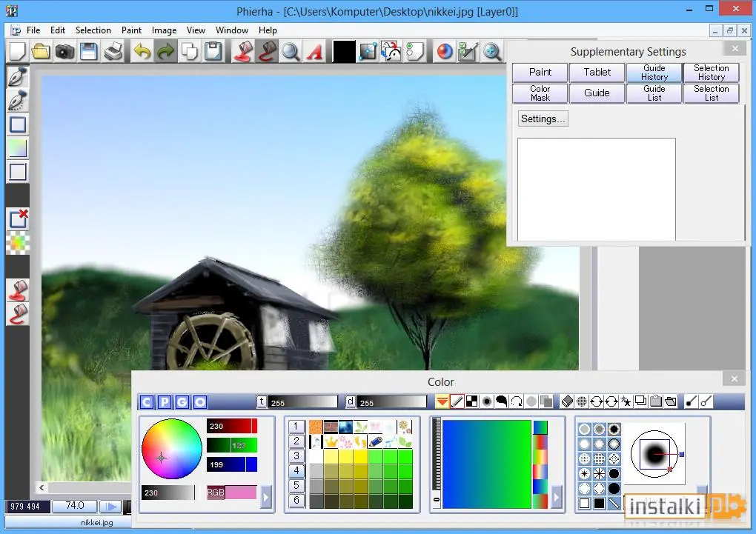Open the Selection menu
Viewport: 756px width, 534px height.
point(93,30)
